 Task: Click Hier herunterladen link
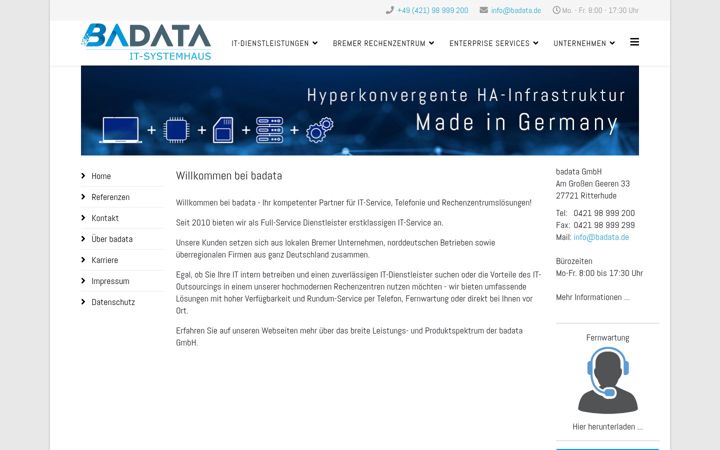point(608,427)
